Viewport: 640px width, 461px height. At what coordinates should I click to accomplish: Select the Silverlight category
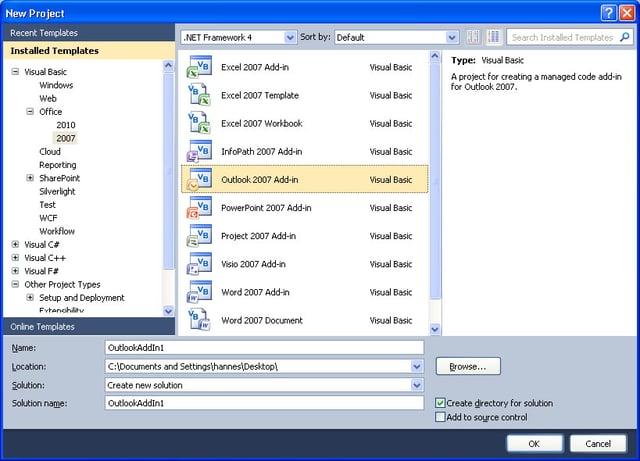57,192
